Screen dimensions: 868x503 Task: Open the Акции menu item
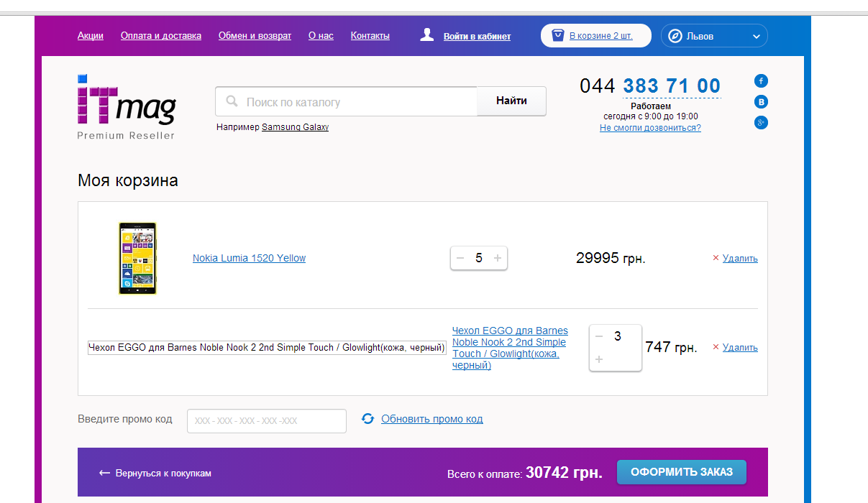coord(91,35)
